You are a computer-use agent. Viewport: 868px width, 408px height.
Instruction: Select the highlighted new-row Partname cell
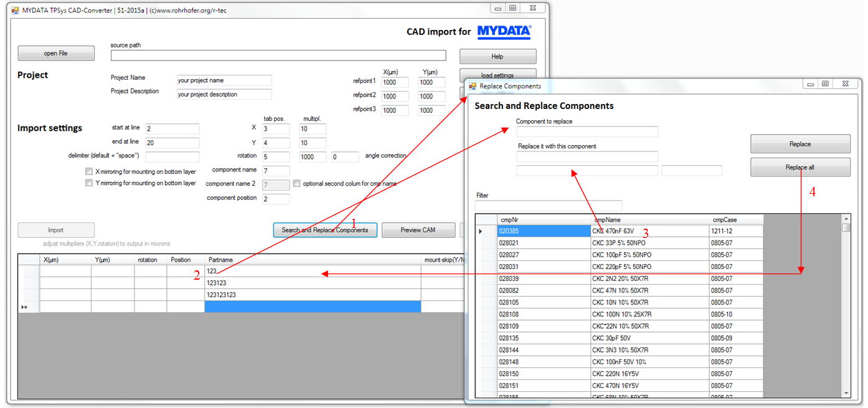tap(313, 306)
